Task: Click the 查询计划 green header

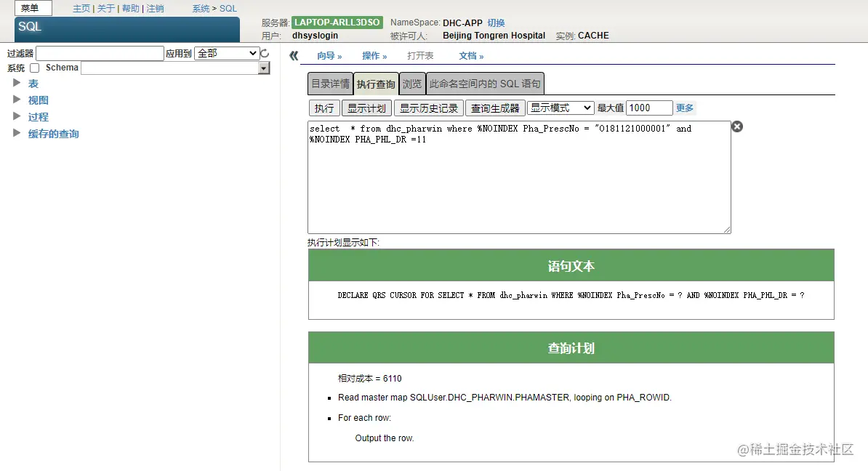Action: click(571, 347)
